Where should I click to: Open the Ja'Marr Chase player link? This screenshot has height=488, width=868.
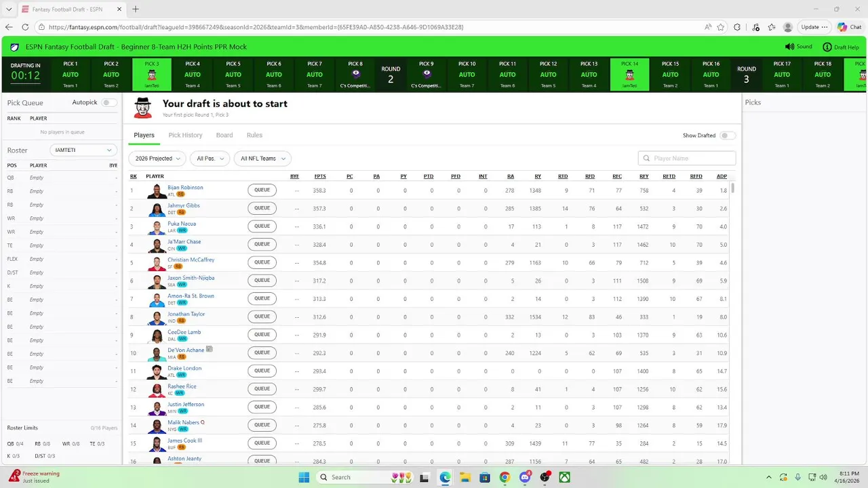(x=184, y=241)
